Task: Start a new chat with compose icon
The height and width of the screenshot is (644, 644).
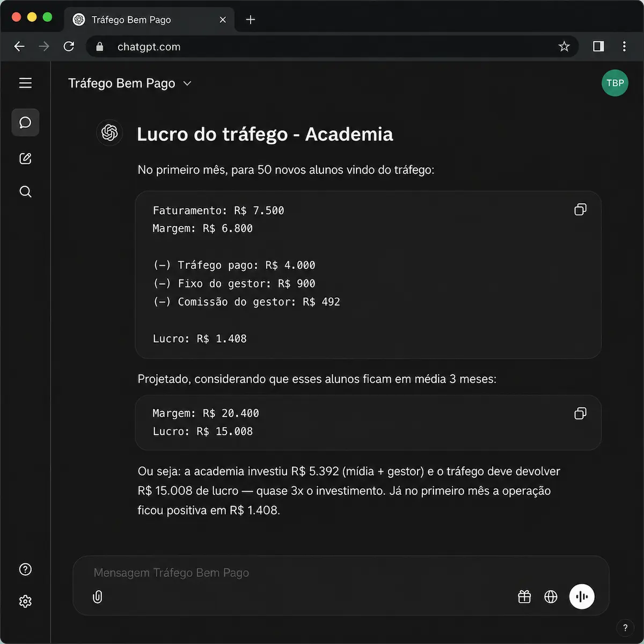Action: [x=25, y=158]
